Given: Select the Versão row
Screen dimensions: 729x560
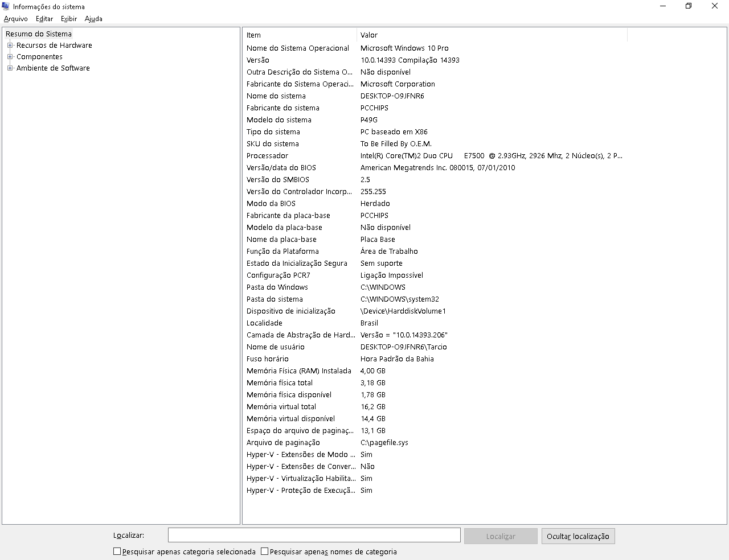Looking at the screenshot, I should pos(435,60).
